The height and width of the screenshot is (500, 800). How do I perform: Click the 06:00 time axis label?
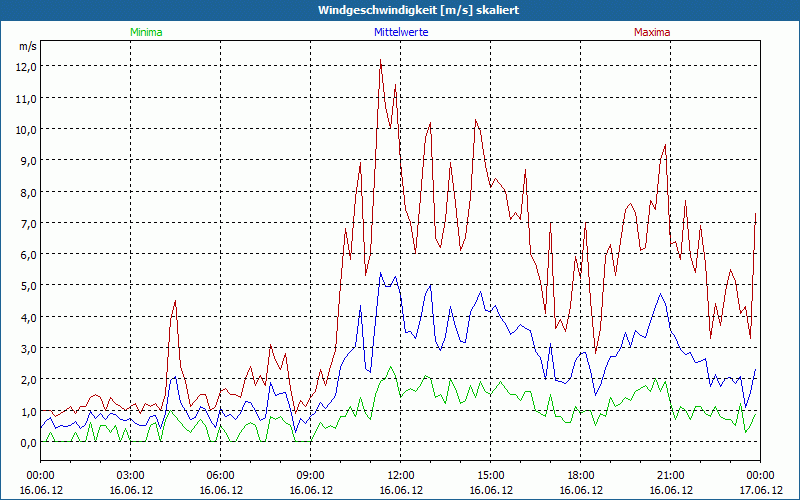pos(220,476)
